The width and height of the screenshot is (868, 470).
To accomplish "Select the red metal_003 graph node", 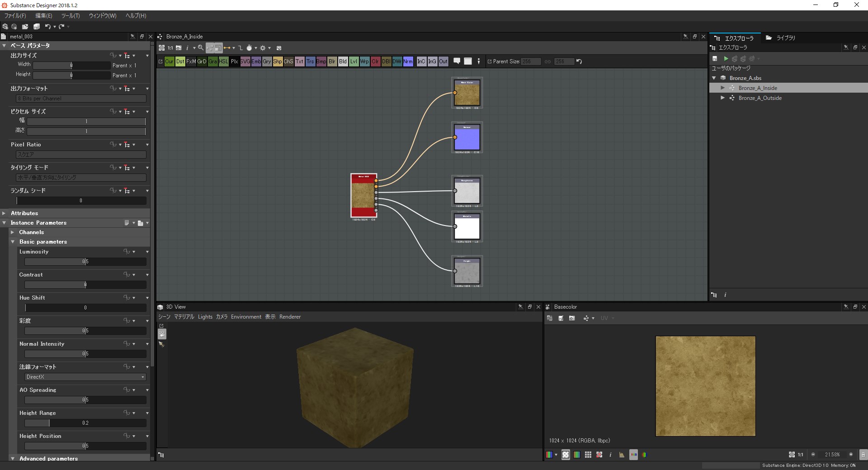I will [363, 196].
